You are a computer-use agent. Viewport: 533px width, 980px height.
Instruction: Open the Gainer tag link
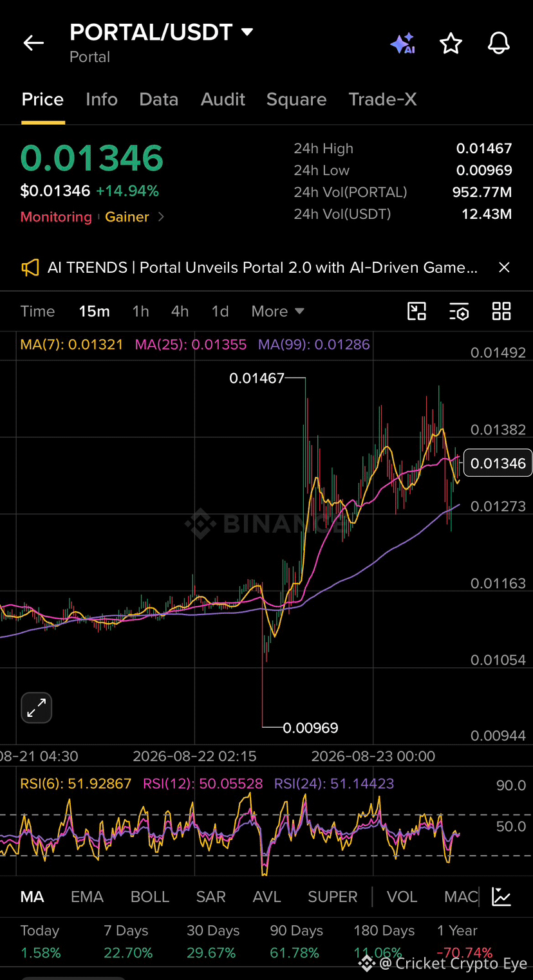click(127, 217)
